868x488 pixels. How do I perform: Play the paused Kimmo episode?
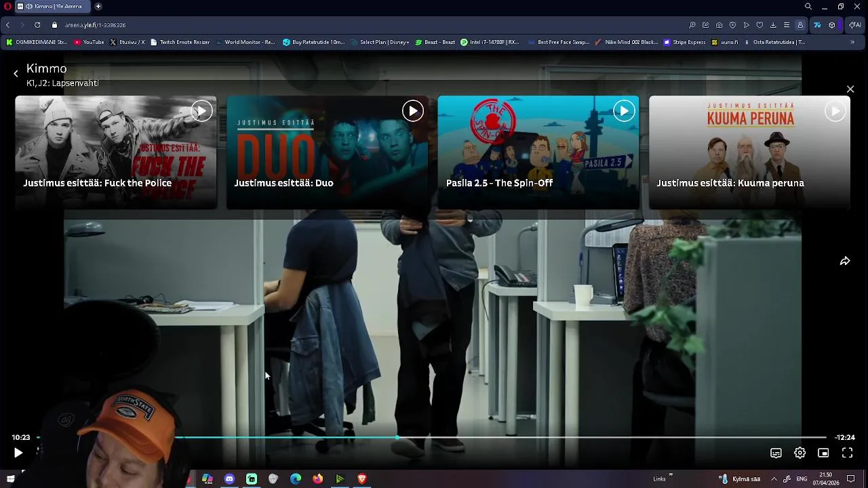point(18,453)
